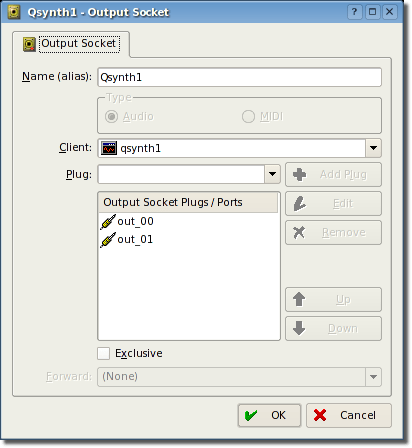Select the MIDI type radio button

point(248,117)
